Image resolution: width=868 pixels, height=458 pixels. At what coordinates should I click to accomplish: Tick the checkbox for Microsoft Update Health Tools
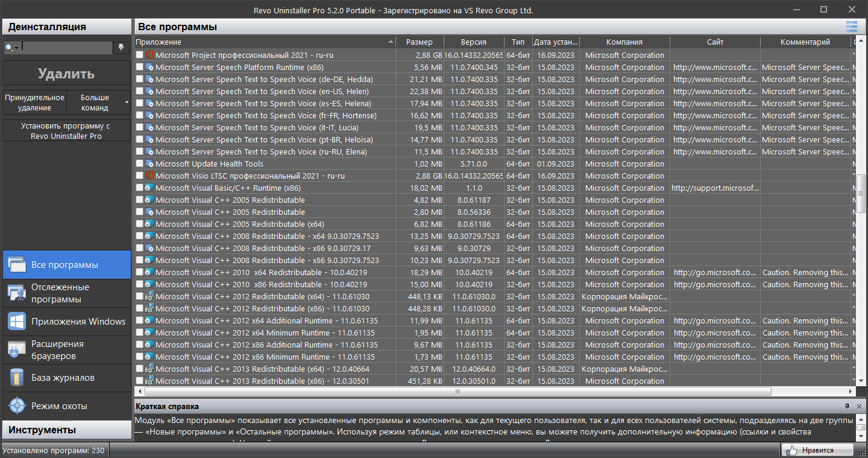[140, 164]
